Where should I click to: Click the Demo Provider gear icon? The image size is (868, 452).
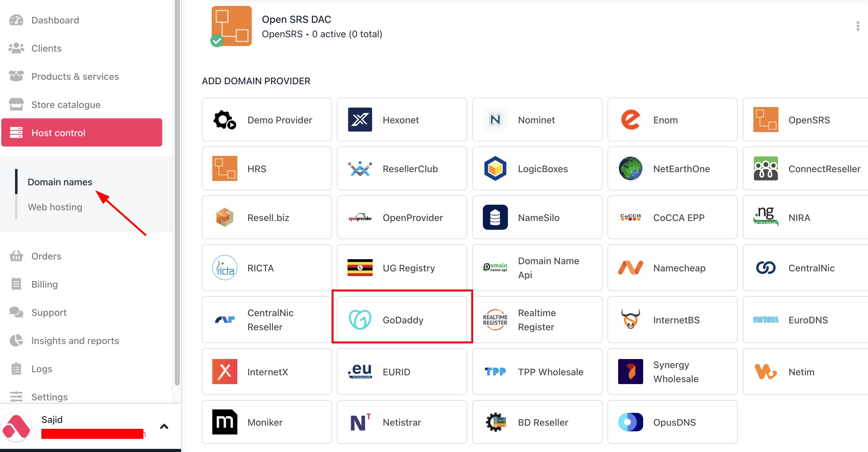pyautogui.click(x=225, y=120)
